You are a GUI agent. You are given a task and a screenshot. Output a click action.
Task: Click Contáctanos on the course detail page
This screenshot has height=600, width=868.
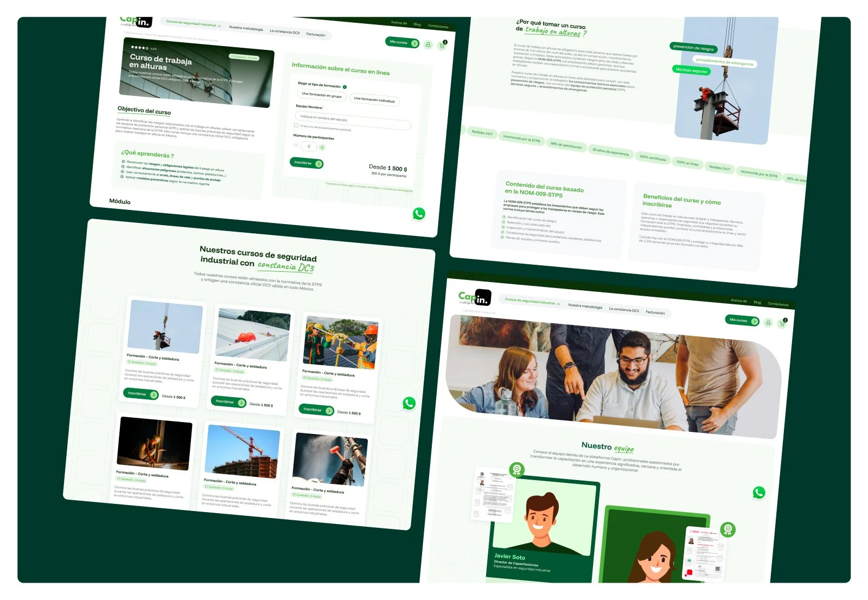pyautogui.click(x=438, y=26)
